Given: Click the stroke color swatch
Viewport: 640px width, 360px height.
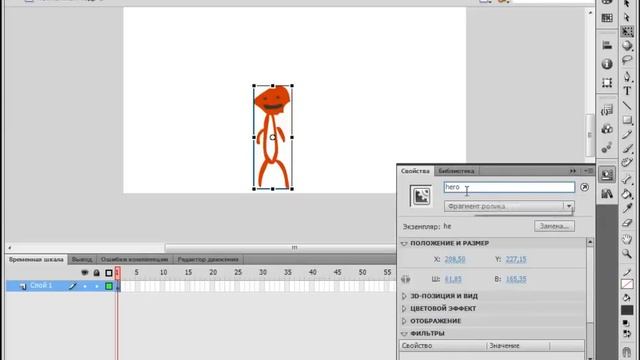Looking at the screenshot, I should [627, 284].
